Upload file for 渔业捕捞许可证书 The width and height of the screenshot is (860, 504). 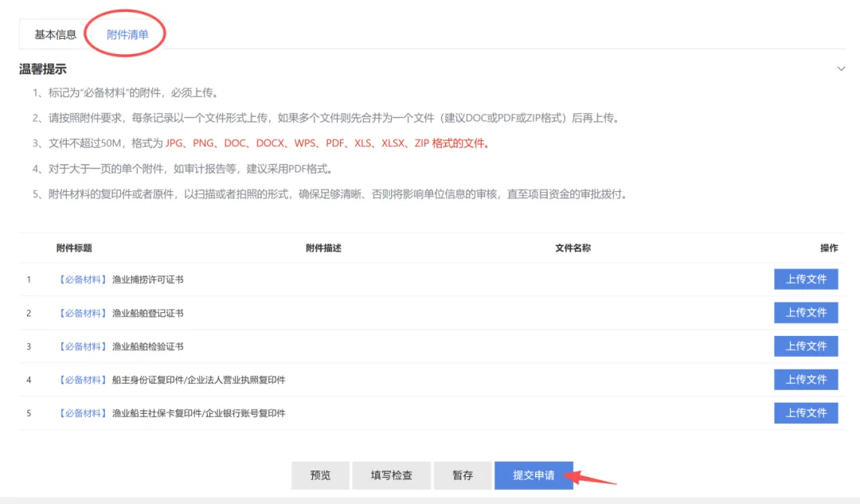click(x=806, y=279)
